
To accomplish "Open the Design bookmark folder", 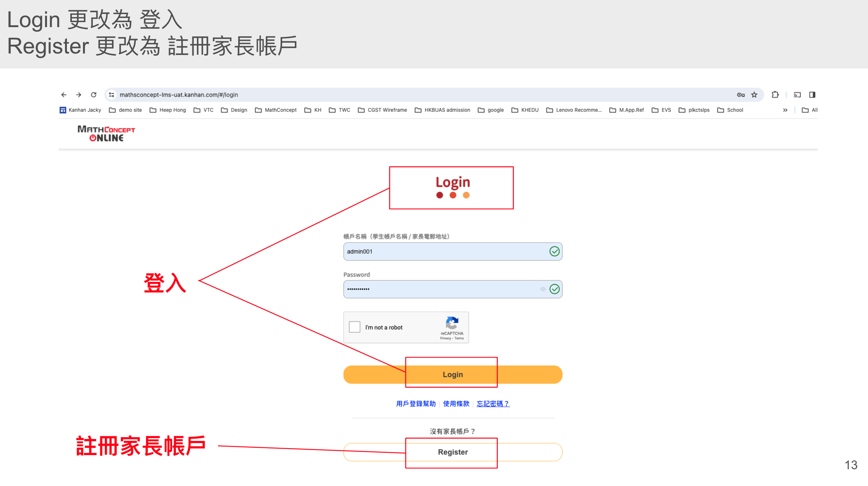I will pyautogui.click(x=234, y=110).
